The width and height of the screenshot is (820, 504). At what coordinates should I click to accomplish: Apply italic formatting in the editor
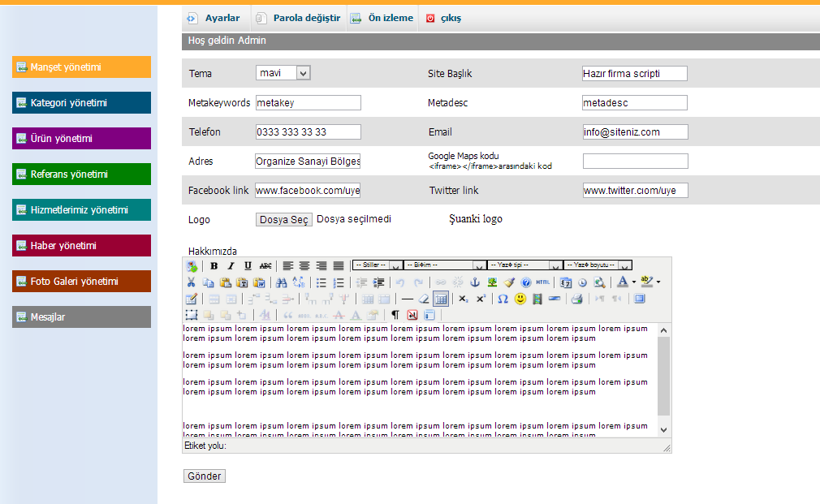pyautogui.click(x=231, y=266)
